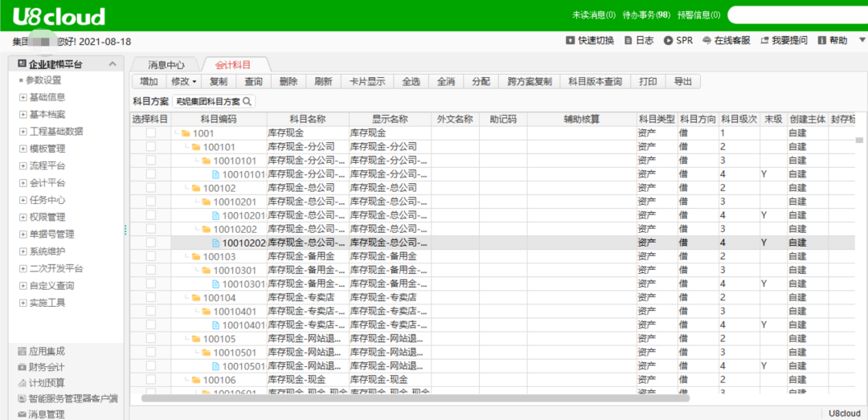Open the 修改 dropdown arrow

click(x=194, y=82)
